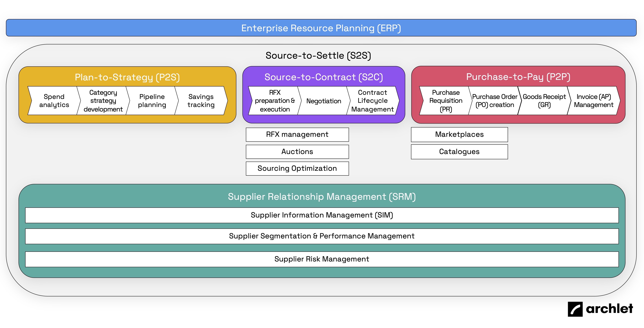Select the Catalogues box
The height and width of the screenshot is (328, 644).
[459, 152]
